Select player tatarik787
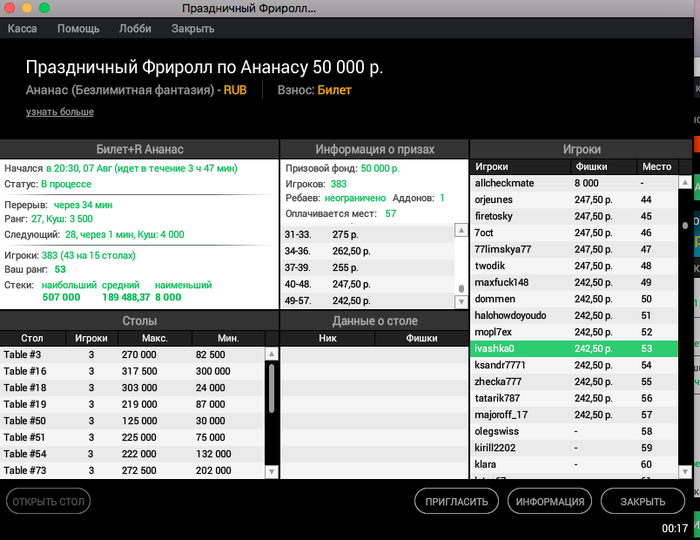 click(x=574, y=398)
